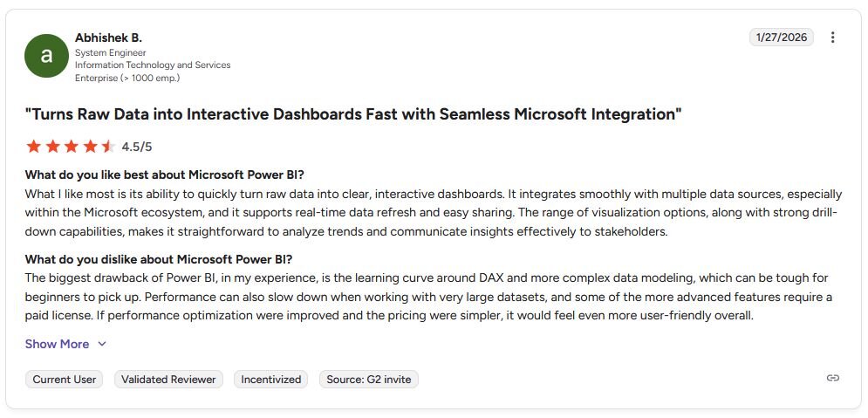Select the Validated Reviewer tag

coord(169,380)
